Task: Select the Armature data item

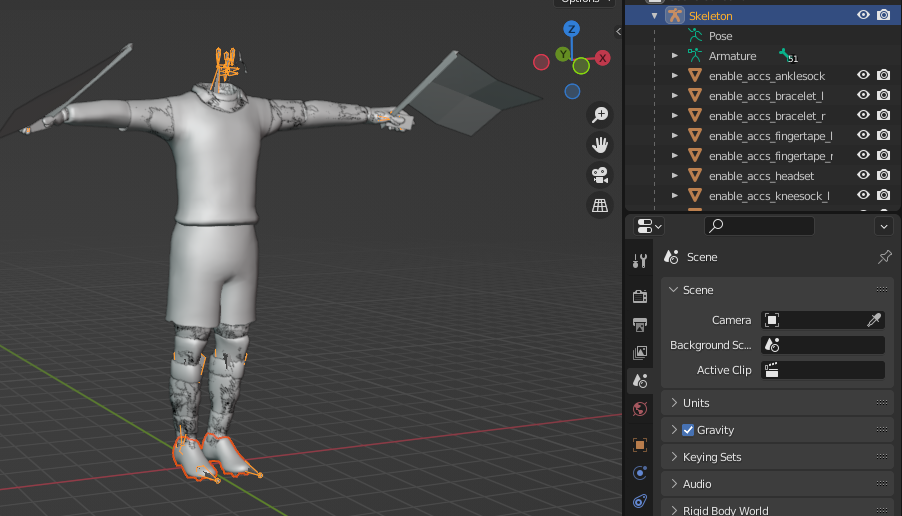Action: click(x=732, y=56)
